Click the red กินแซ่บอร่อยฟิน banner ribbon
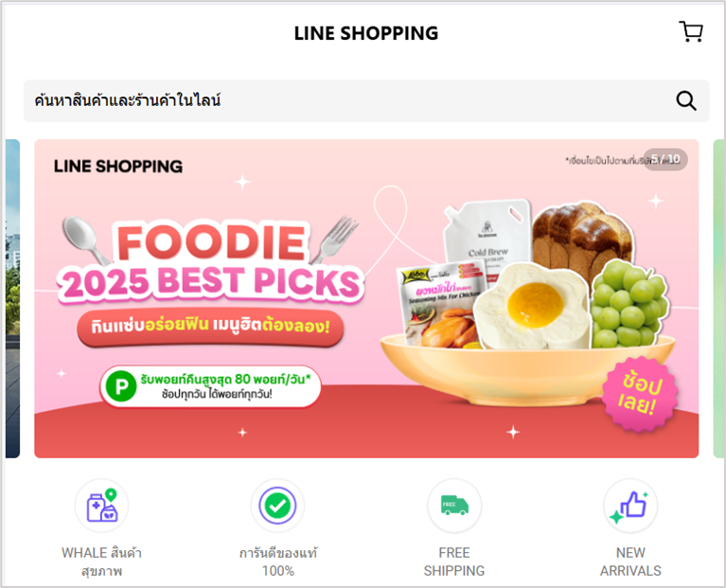Image resolution: width=726 pixels, height=588 pixels. click(210, 327)
